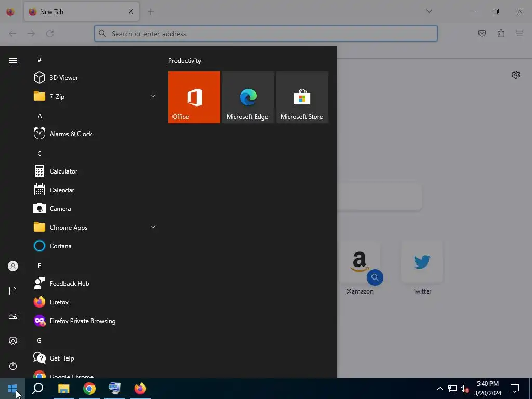The image size is (532, 399).
Task: Show hidden system tray icons
Action: tap(440, 389)
